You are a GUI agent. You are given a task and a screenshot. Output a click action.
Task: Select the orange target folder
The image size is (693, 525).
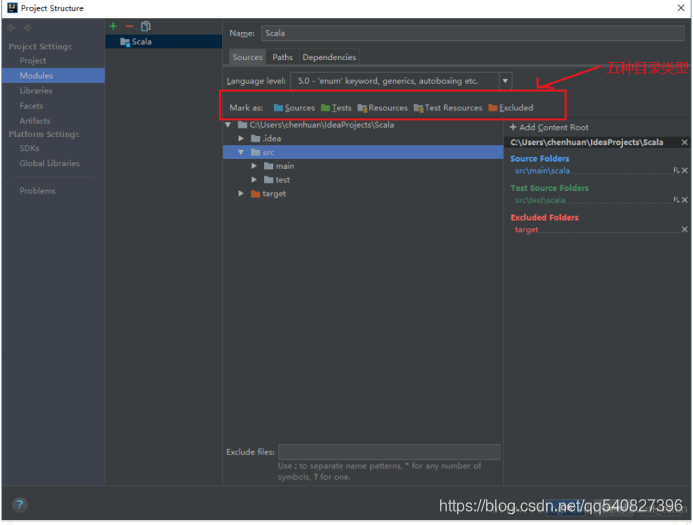[x=268, y=194]
